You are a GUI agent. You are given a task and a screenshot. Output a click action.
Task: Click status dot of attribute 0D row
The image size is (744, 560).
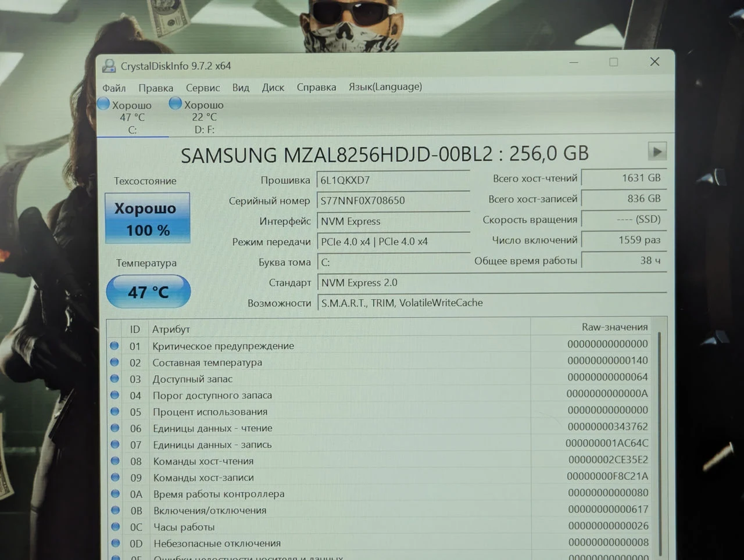pos(115,543)
